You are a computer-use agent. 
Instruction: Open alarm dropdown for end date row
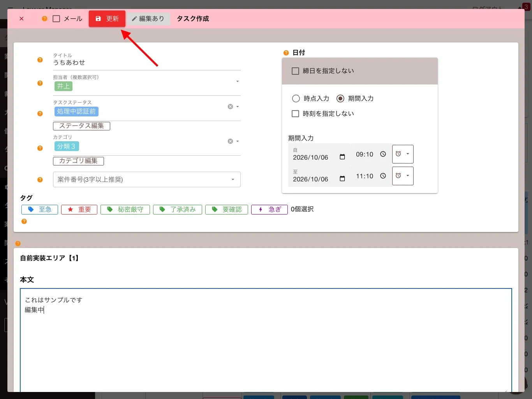click(x=403, y=176)
